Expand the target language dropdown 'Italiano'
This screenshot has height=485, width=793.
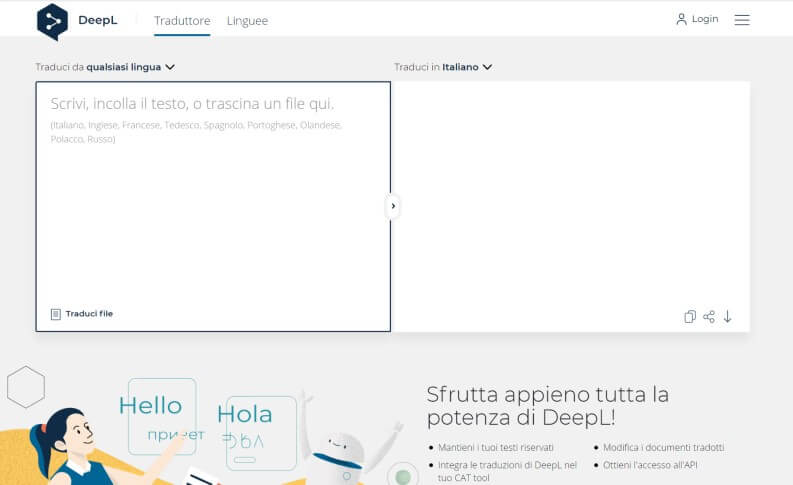tap(467, 67)
